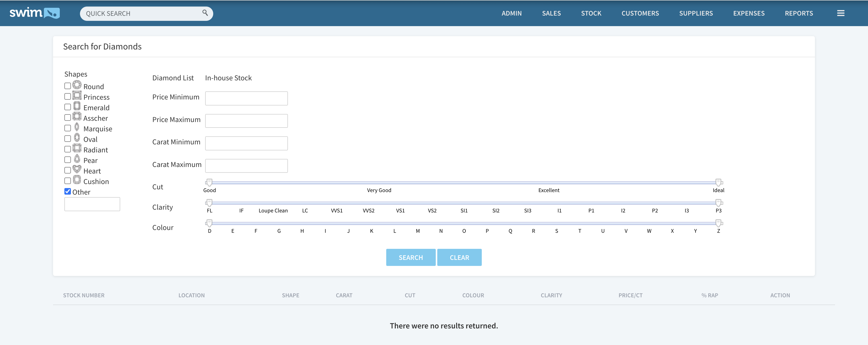Click the PRICE/CT column header
The image size is (868, 345).
tap(630, 295)
